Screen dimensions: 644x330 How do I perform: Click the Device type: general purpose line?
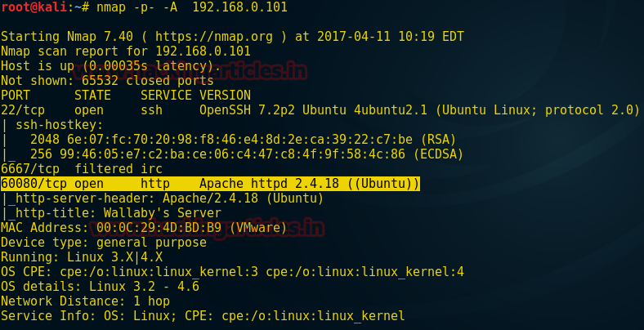(x=104, y=242)
